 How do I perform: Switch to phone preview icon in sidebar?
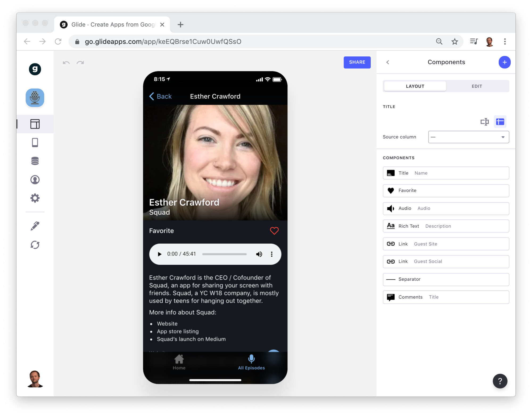[35, 143]
